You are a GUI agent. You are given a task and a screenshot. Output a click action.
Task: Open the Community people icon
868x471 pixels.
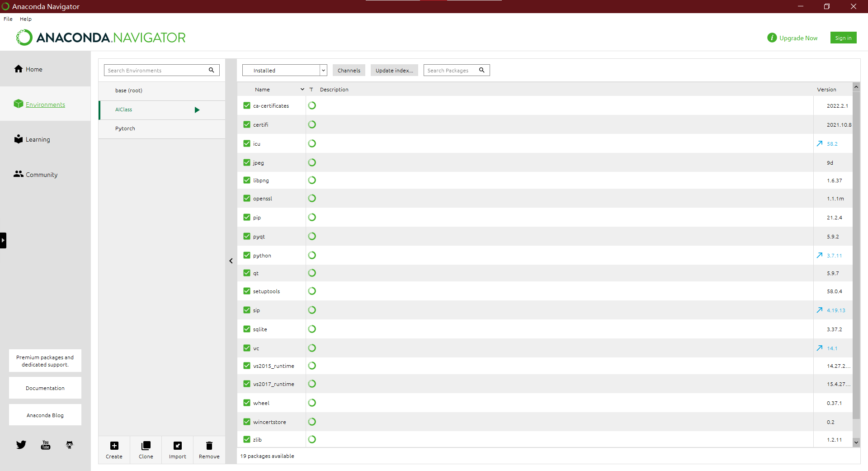tap(19, 174)
